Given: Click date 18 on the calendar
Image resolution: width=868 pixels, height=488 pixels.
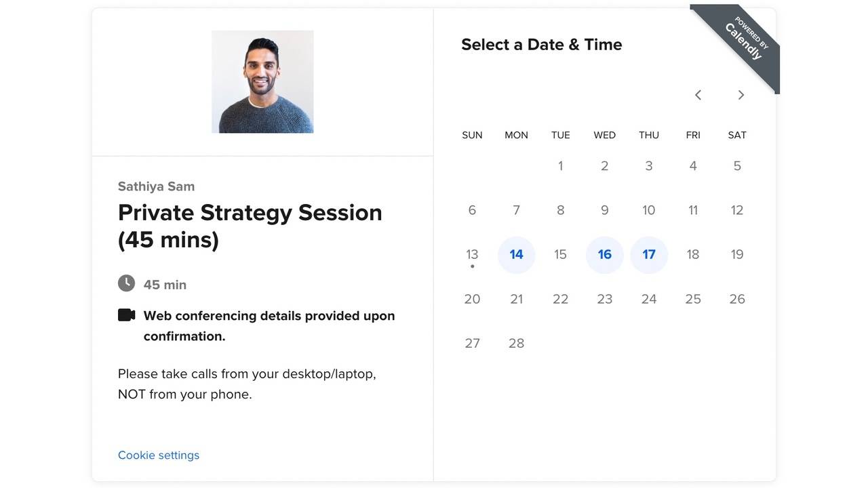Looking at the screenshot, I should coord(692,255).
